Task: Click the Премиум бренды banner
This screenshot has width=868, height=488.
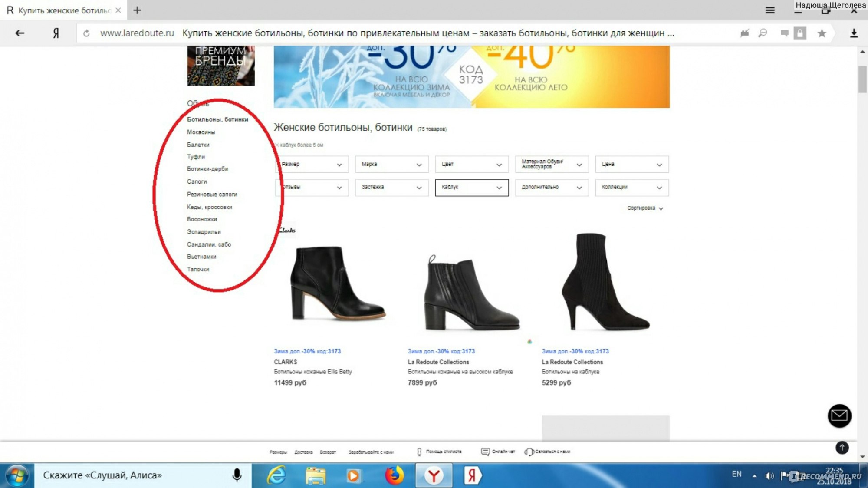Action: pyautogui.click(x=221, y=66)
